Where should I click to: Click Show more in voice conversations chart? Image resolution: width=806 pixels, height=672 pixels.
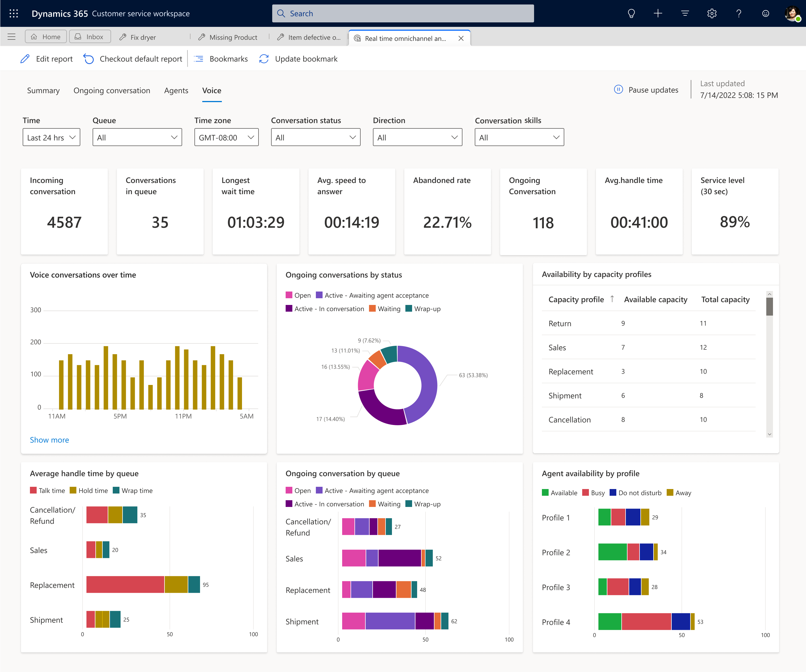(x=50, y=440)
